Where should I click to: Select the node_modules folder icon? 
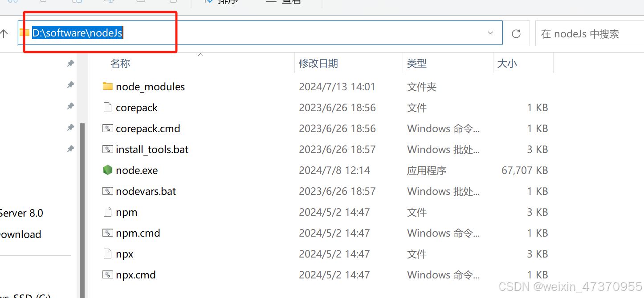click(x=107, y=86)
